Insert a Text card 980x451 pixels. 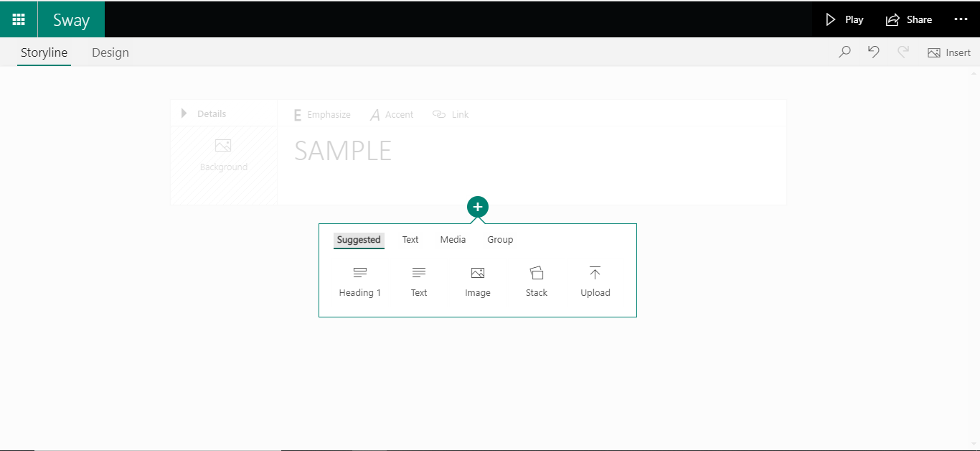[418, 280]
